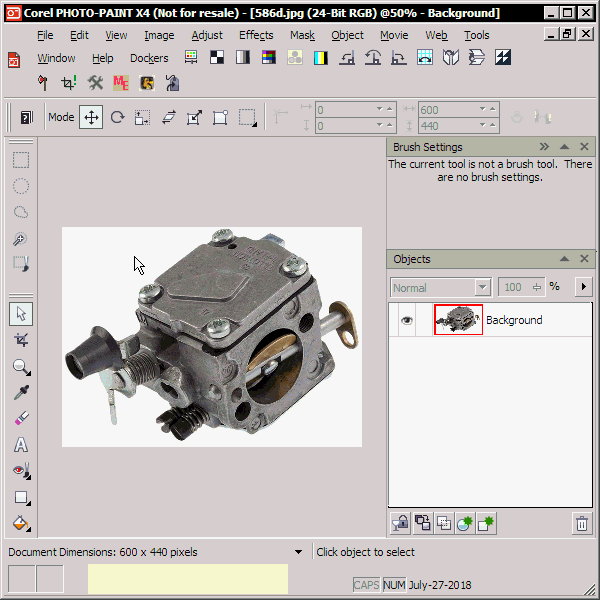
Task: Click the Convert to Grayscale icon
Action: point(243,57)
